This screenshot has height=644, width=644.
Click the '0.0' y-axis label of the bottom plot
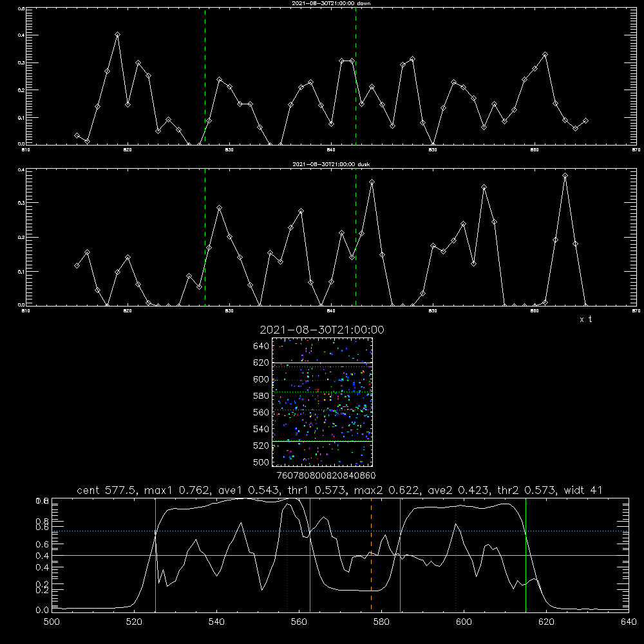(x=43, y=610)
